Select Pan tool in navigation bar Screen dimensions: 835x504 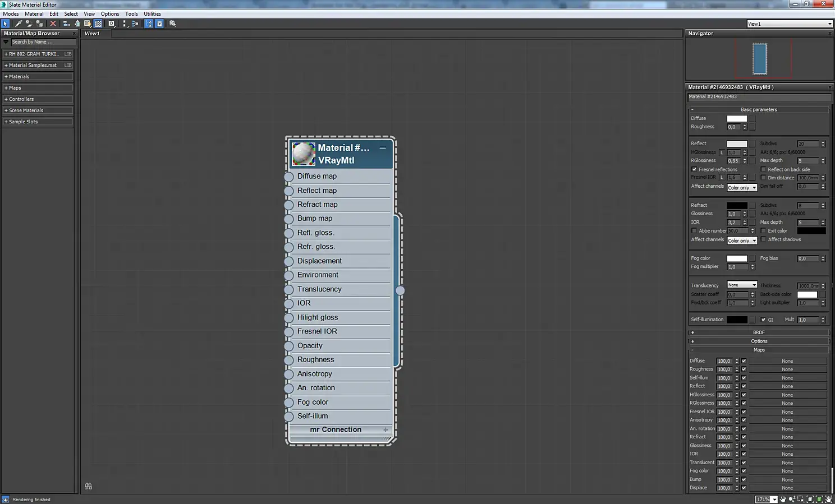(783, 499)
